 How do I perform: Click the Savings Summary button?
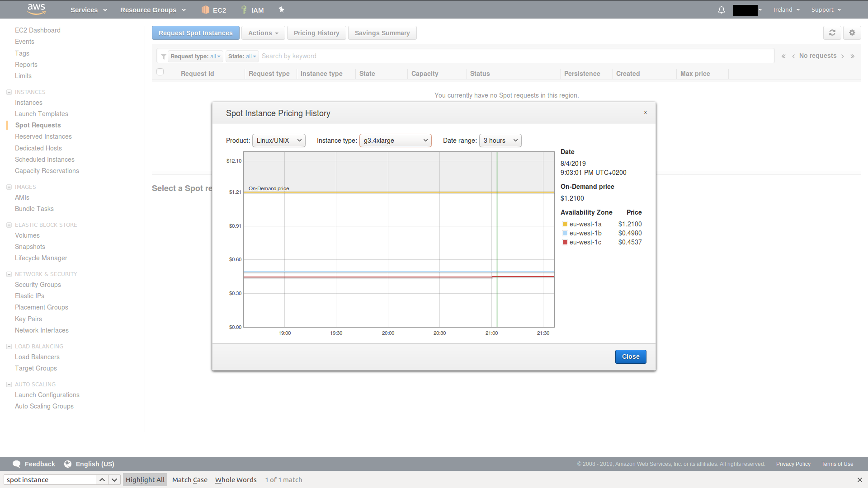pos(382,33)
